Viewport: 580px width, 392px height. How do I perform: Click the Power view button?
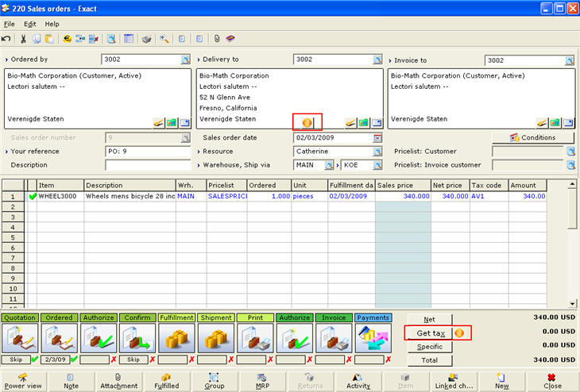(24, 381)
